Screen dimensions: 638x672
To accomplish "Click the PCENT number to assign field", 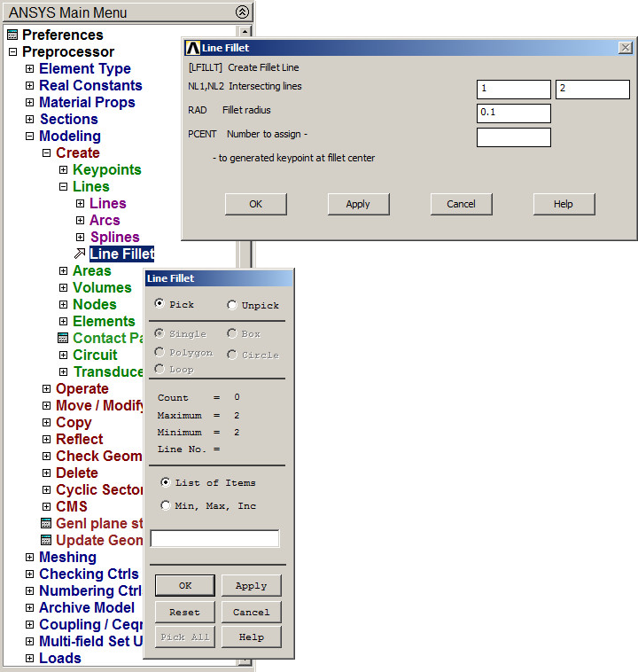I will point(513,137).
